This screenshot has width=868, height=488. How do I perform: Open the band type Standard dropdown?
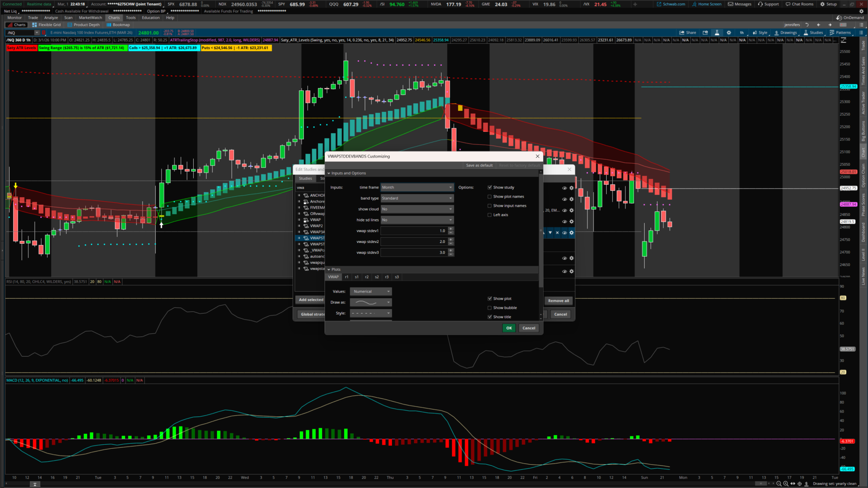point(417,199)
